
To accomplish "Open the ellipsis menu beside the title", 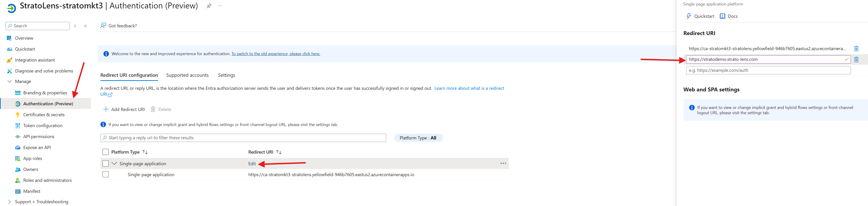I will point(220,6).
